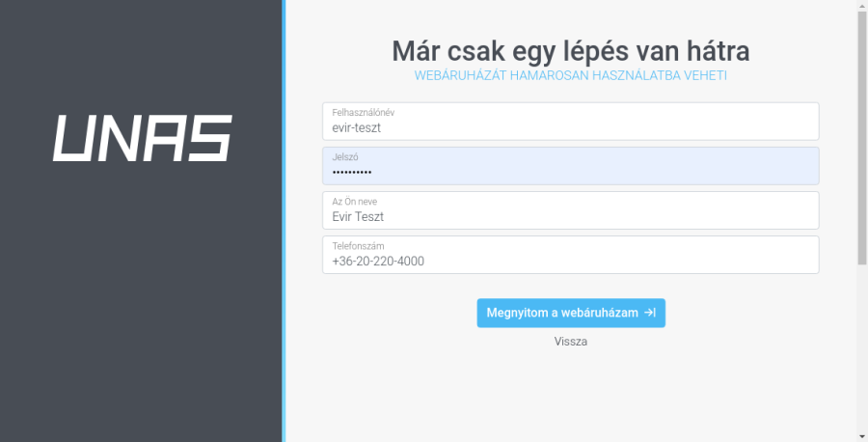Click the arrow icon on the Megnyitom button

click(x=650, y=313)
